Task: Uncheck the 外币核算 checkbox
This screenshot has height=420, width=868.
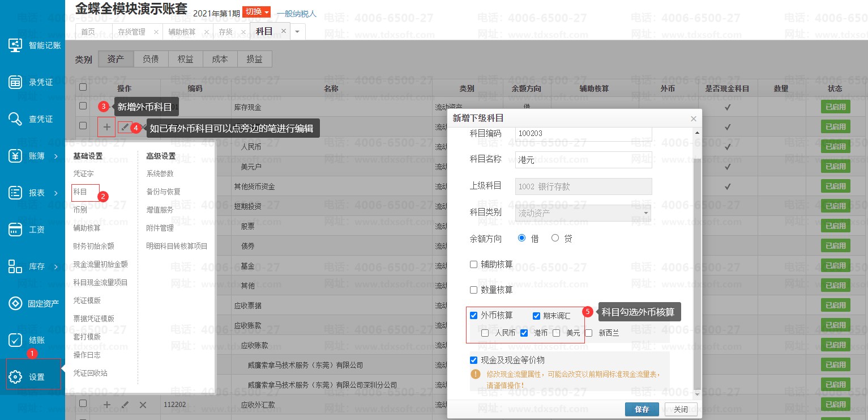Action: [x=474, y=316]
